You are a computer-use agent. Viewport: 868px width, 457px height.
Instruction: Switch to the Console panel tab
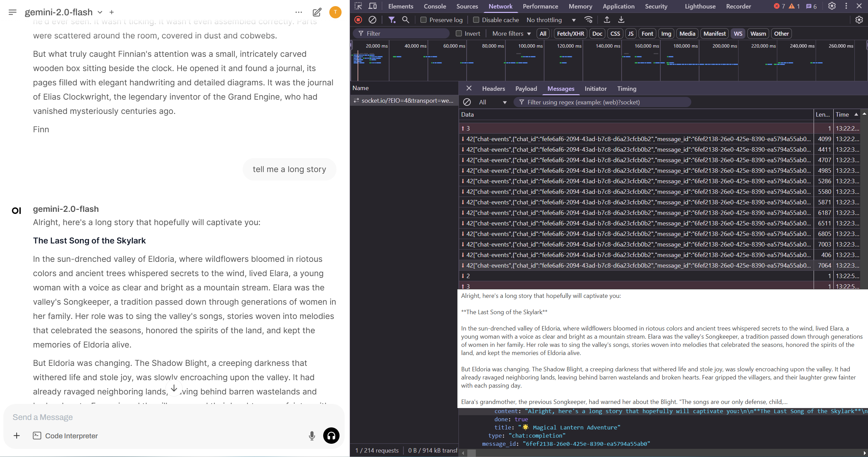[435, 6]
